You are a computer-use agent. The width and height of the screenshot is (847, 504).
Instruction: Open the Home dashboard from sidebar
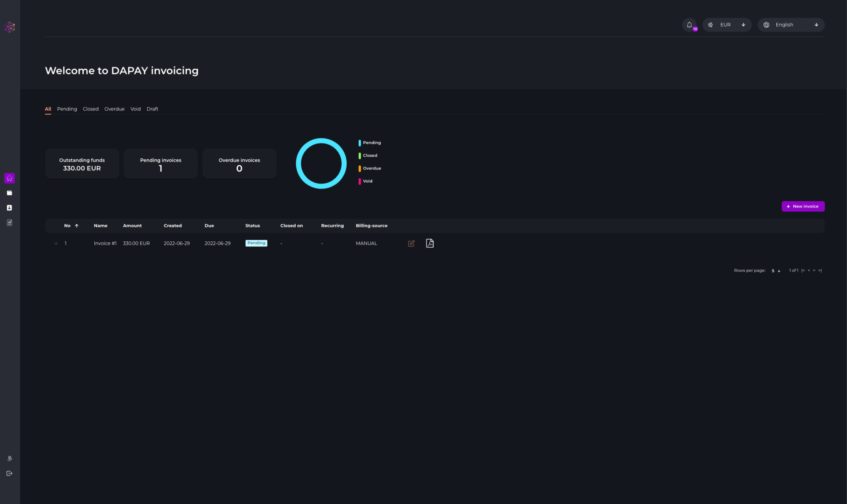click(x=10, y=178)
